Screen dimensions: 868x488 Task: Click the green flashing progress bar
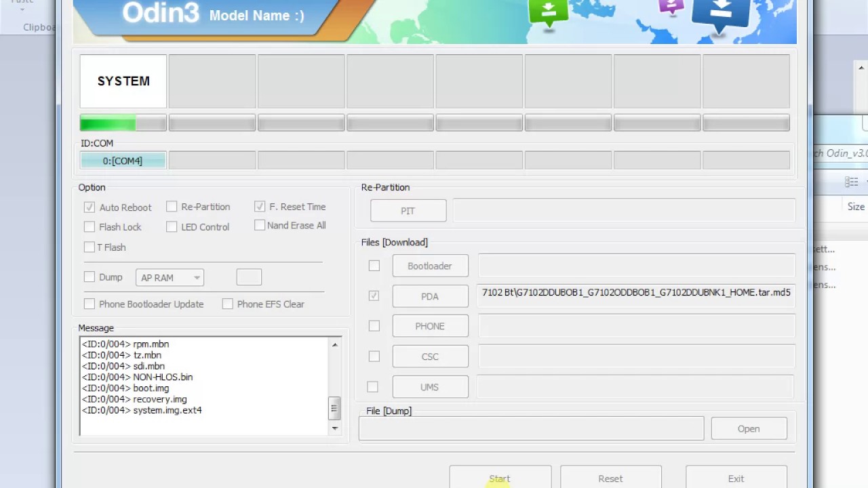click(123, 123)
